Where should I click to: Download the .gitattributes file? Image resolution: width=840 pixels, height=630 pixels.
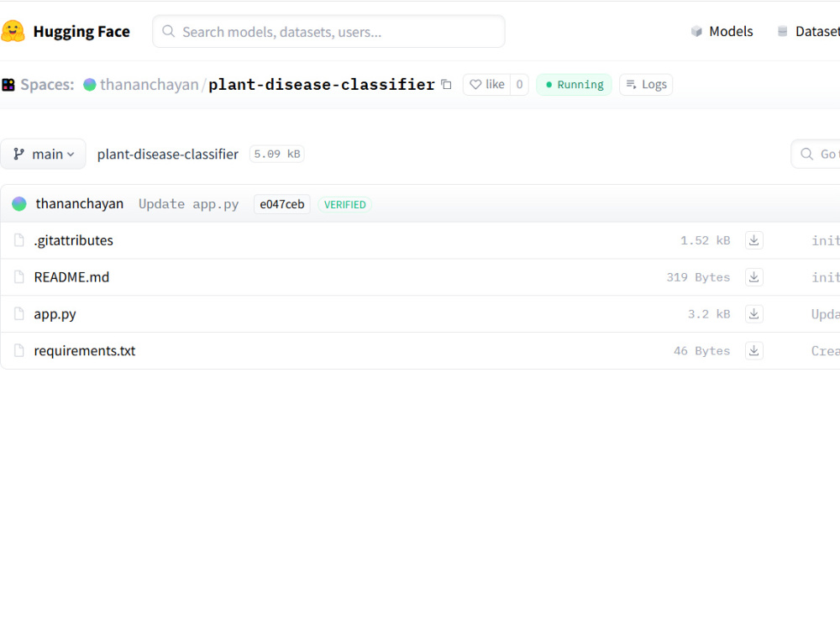point(753,240)
